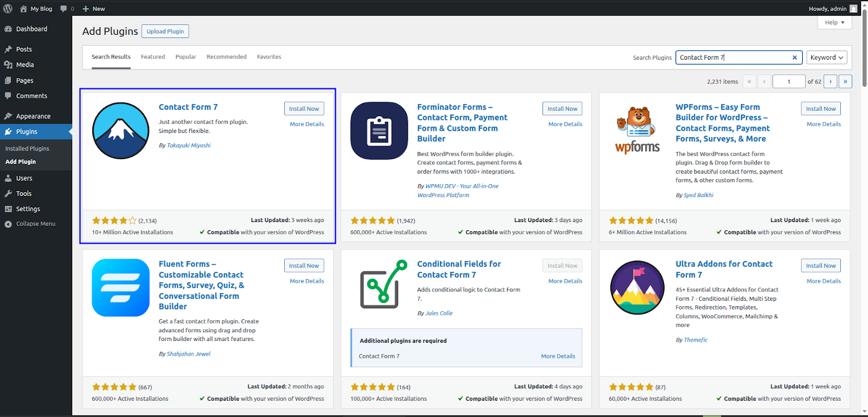The image size is (868, 417).
Task: Click the Upload Plugin button
Action: (x=165, y=31)
